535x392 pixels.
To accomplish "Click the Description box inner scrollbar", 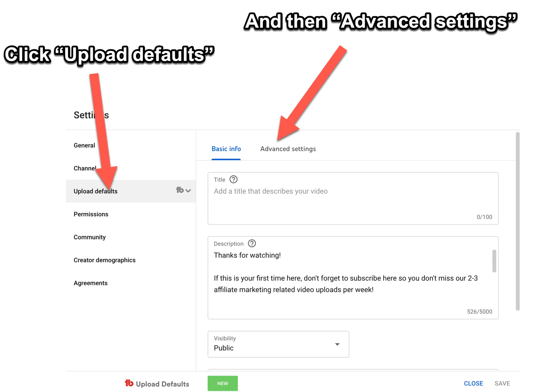I will pos(494,261).
